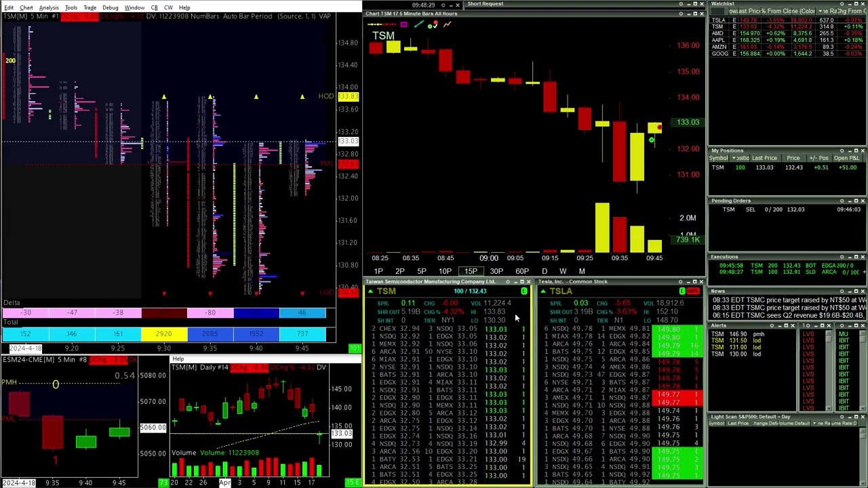Select weekly W timeframe on TSM chart
868x488 pixels.
coord(562,271)
